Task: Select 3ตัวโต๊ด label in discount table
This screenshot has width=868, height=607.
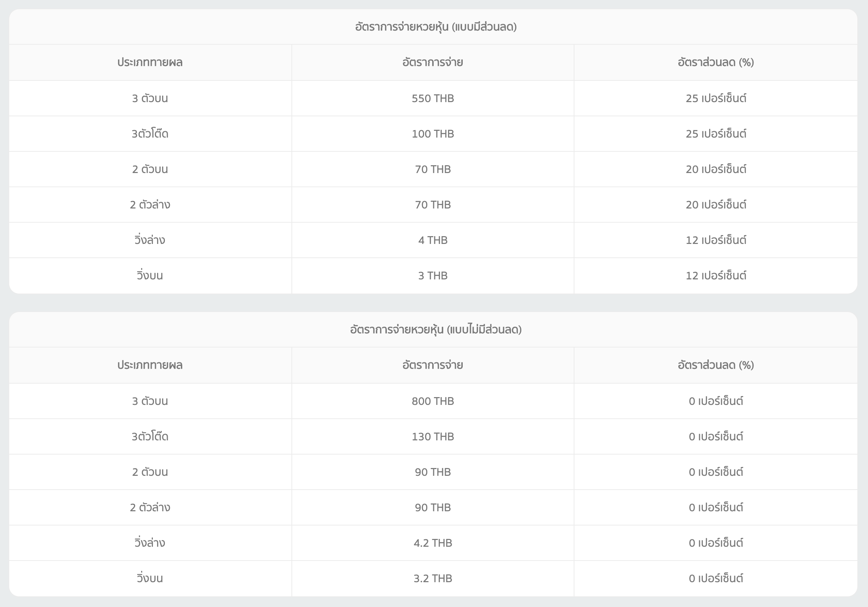Action: click(150, 134)
